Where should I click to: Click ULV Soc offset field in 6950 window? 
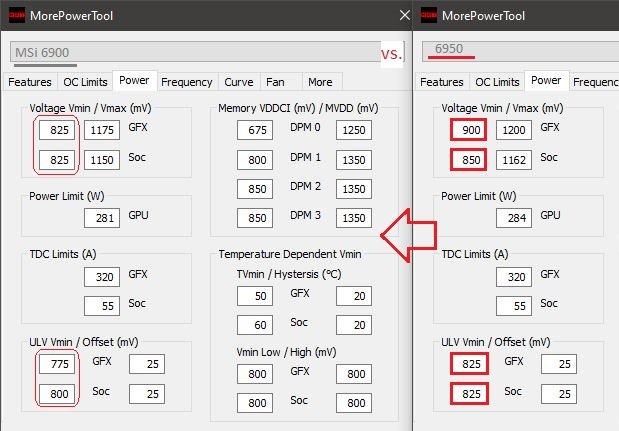click(x=559, y=394)
